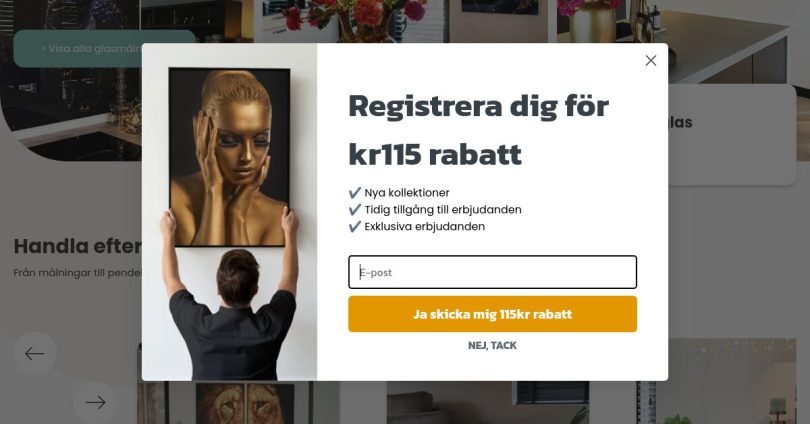
Task: Decline offer via NEJ, TACK link
Action: pos(492,346)
